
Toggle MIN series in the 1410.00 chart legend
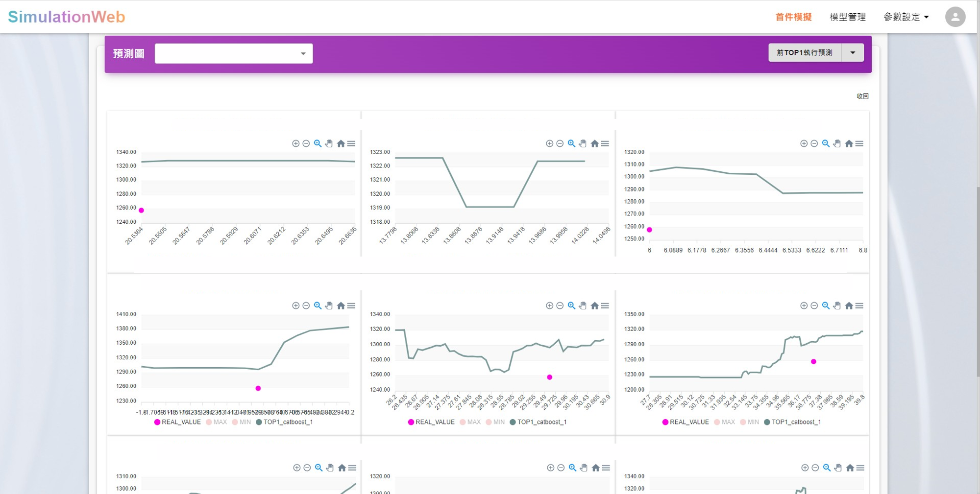click(242, 422)
